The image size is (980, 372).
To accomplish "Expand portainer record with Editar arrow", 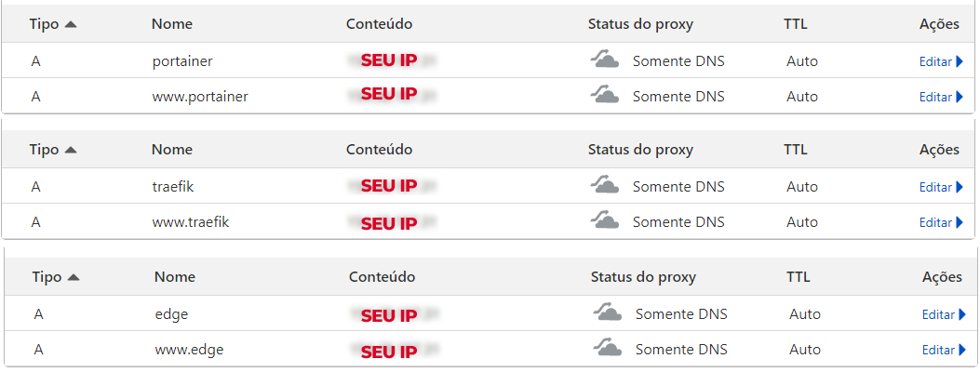I will (x=960, y=62).
